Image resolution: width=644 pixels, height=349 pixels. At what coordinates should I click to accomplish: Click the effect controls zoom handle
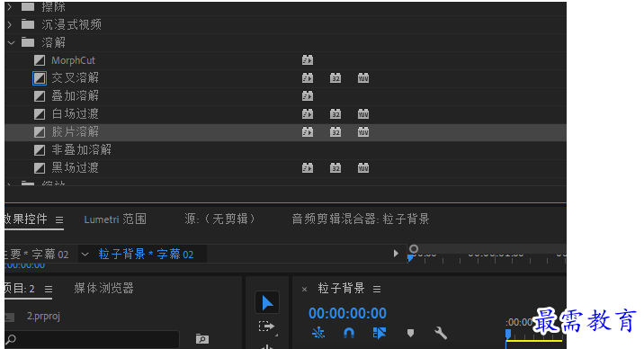point(414,248)
